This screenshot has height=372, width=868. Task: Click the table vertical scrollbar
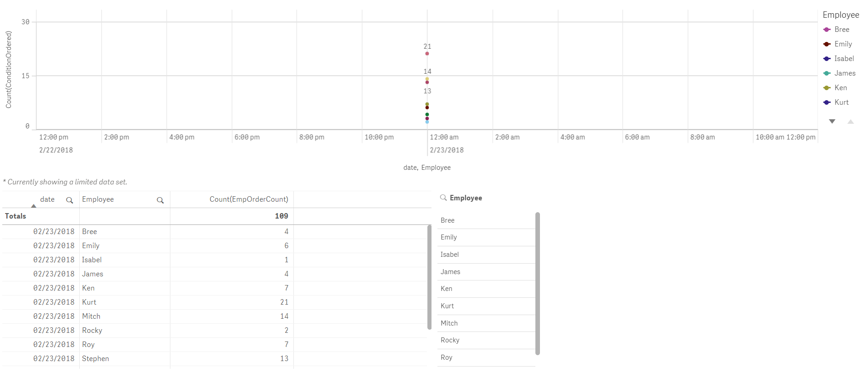tap(429, 277)
